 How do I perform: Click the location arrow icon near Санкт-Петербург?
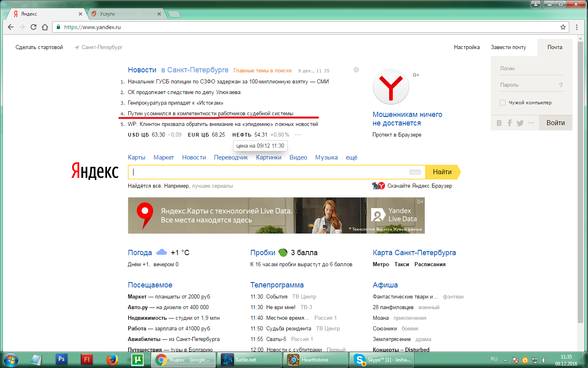pyautogui.click(x=77, y=47)
